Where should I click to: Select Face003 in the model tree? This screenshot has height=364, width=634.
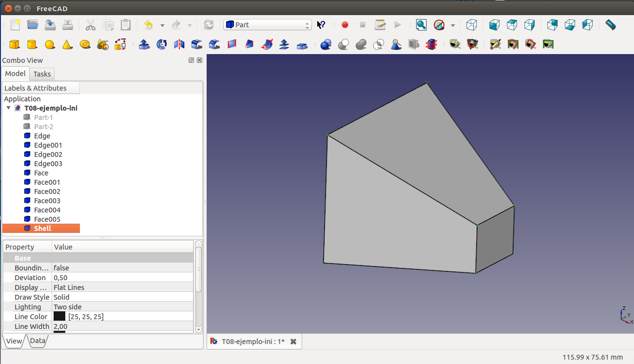pos(47,201)
